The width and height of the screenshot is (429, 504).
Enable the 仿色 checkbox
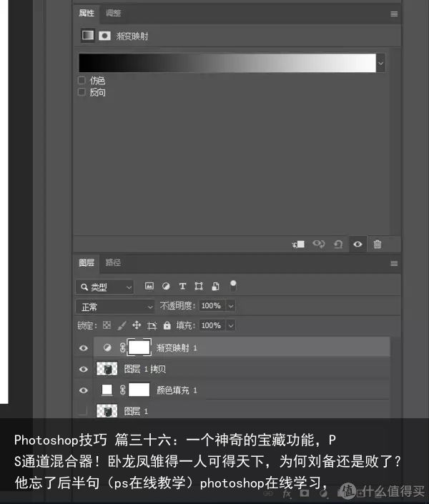click(82, 80)
